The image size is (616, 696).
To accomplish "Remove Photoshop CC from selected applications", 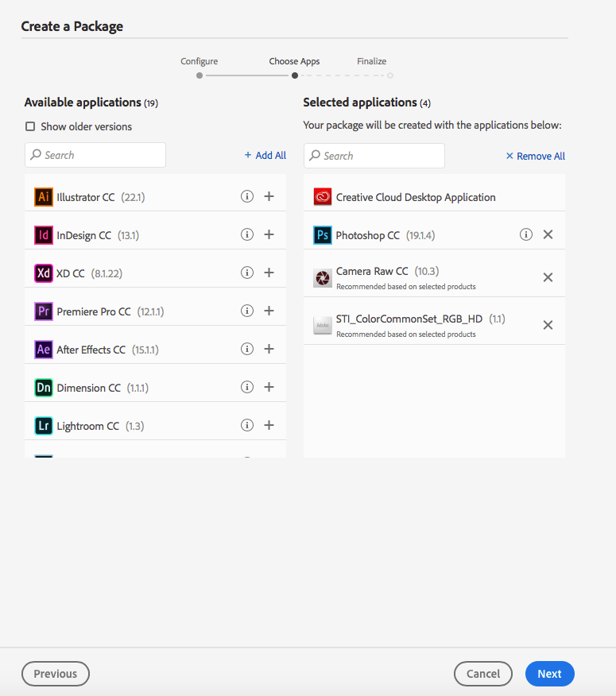I will (x=548, y=234).
